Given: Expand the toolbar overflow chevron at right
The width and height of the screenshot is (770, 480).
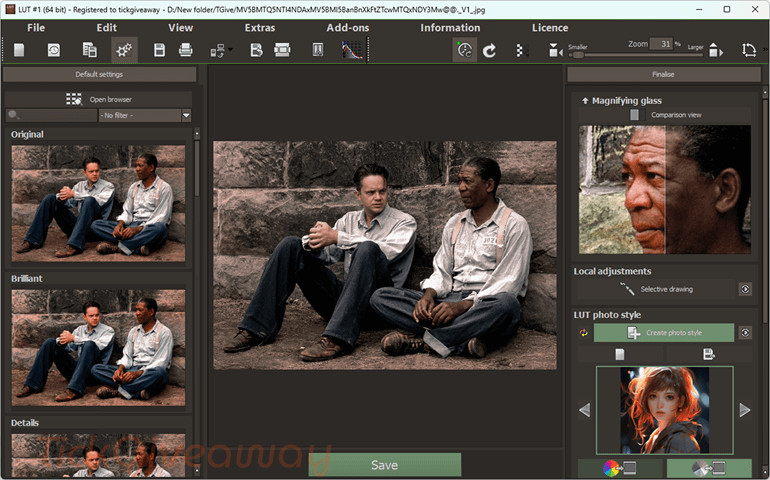Looking at the screenshot, I should tap(765, 50).
